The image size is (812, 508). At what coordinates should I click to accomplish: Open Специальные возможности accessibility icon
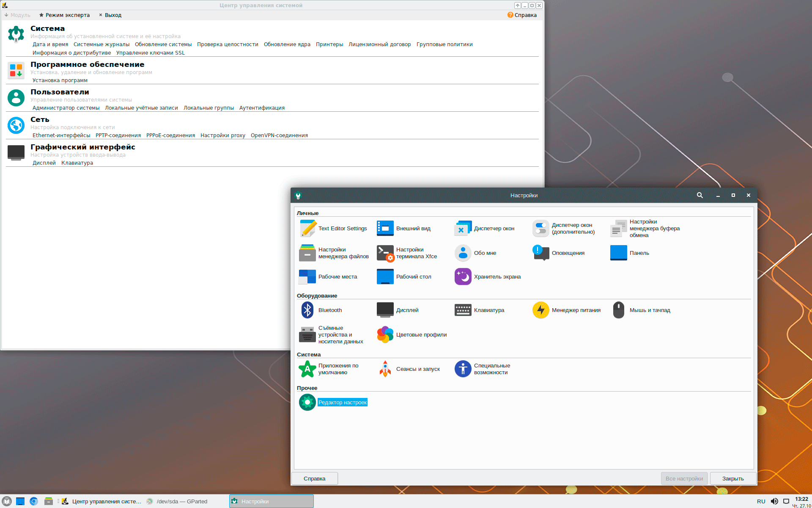tap(463, 369)
